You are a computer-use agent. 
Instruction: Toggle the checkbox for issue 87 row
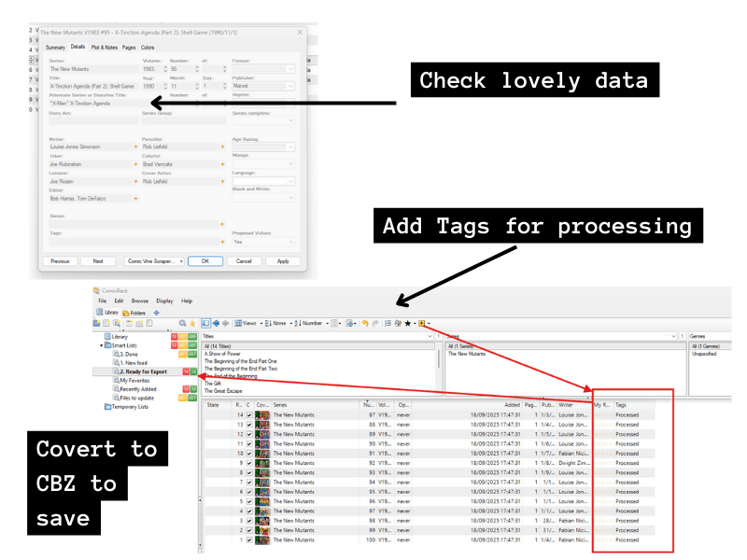[x=248, y=414]
